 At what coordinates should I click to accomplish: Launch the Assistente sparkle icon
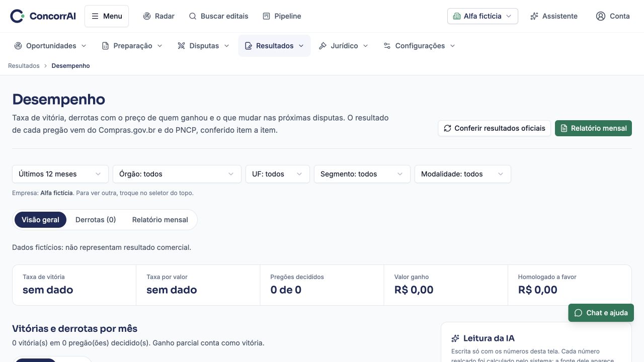(x=534, y=16)
